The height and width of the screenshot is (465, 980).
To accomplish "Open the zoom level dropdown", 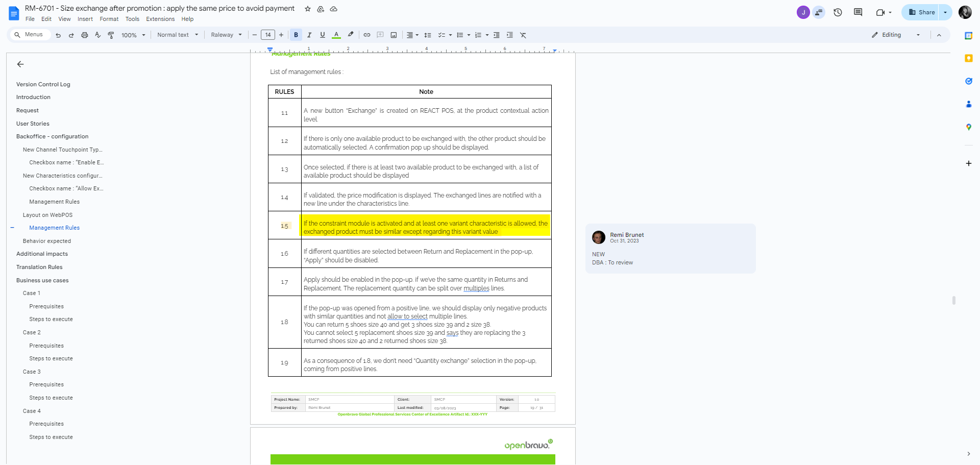I will coord(133,35).
